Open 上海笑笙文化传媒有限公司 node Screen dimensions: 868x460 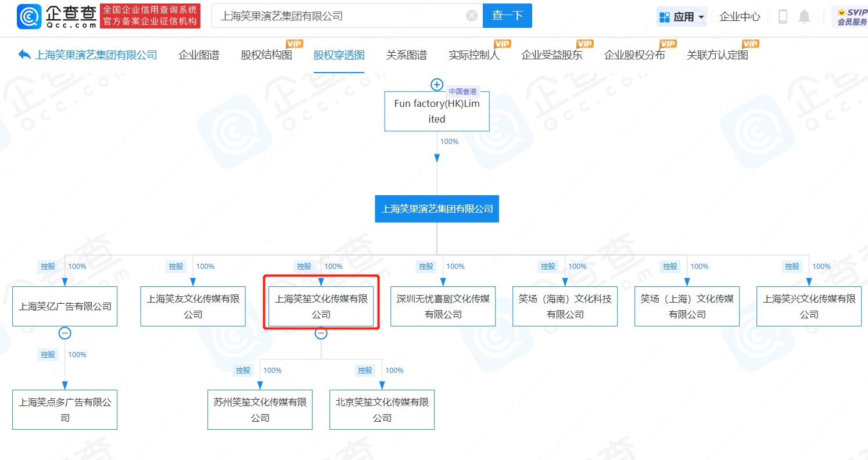coord(321,306)
